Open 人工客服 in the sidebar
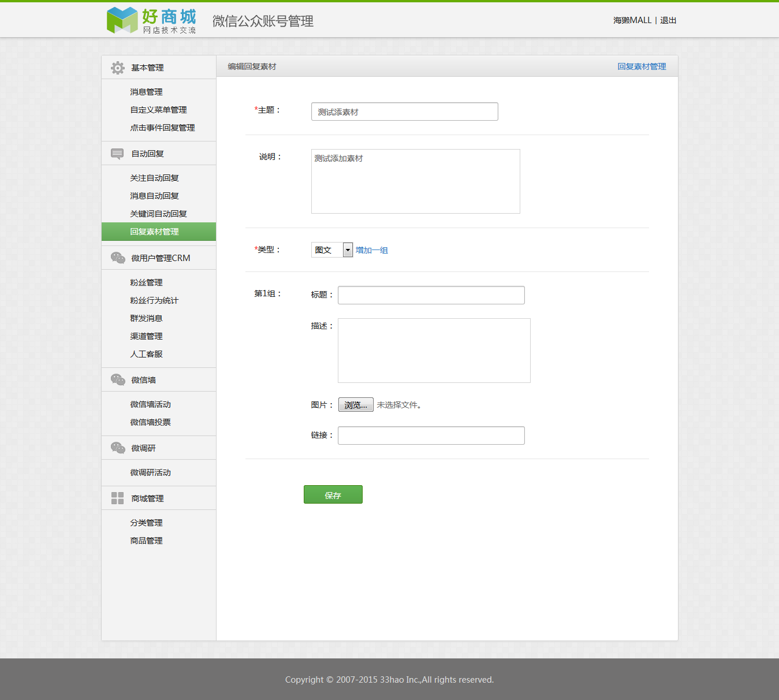This screenshot has height=700, width=779. (x=146, y=354)
